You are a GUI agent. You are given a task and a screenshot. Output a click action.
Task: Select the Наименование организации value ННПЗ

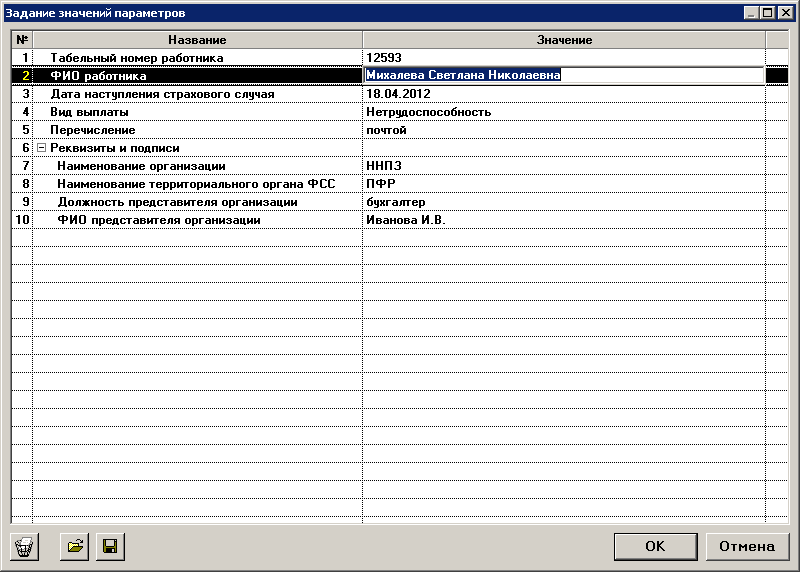563,166
